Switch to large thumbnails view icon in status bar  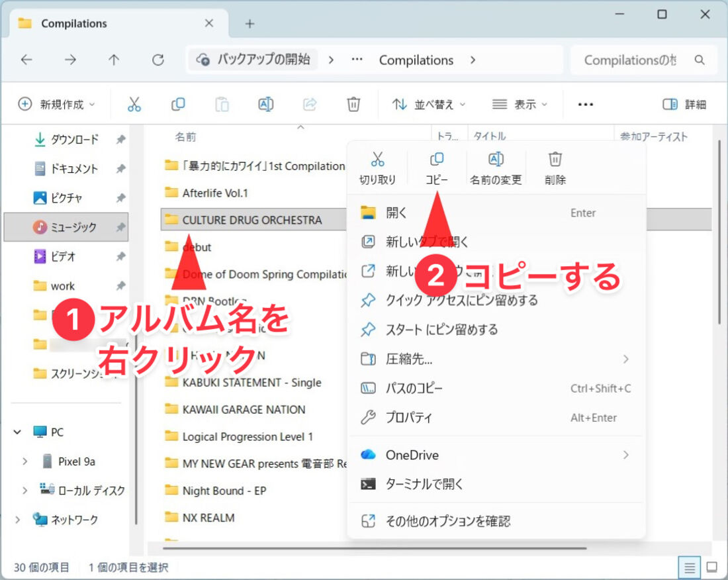pyautogui.click(x=711, y=567)
